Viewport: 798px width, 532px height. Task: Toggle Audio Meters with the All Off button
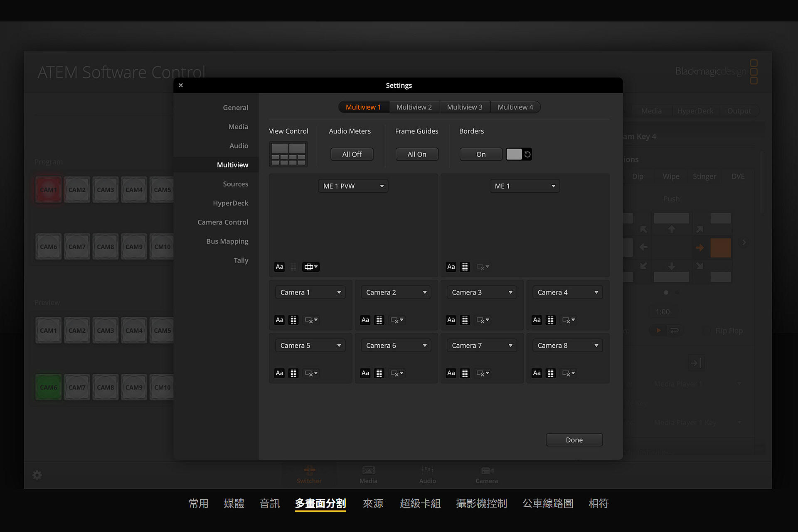pyautogui.click(x=352, y=154)
